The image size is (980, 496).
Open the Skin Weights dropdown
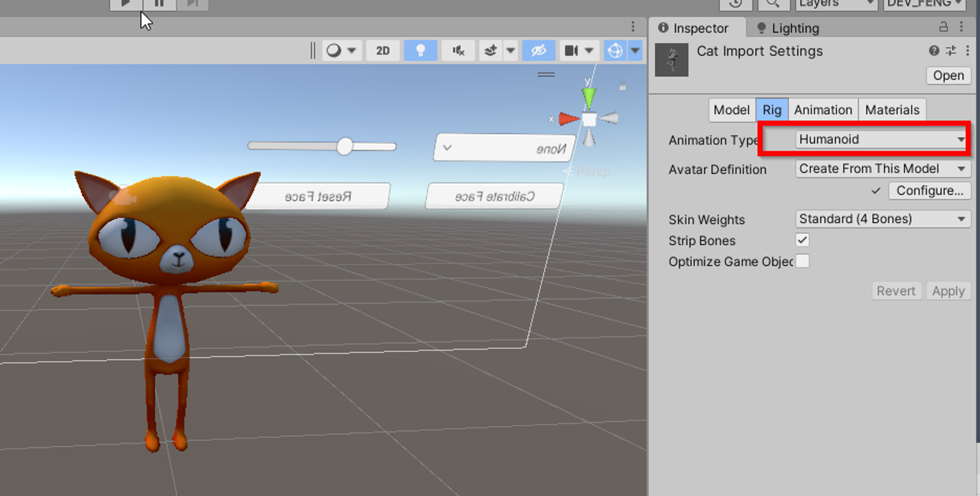click(x=883, y=219)
